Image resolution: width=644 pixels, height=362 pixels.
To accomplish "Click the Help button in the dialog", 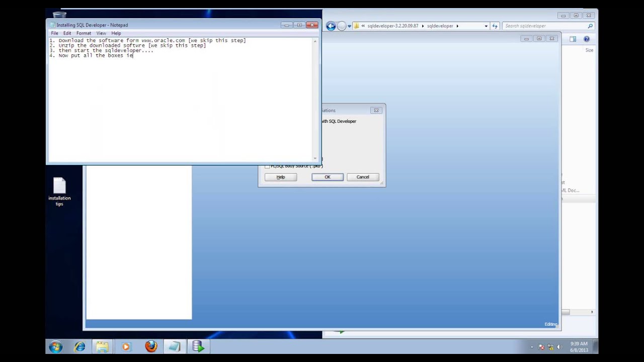I will pos(281,177).
